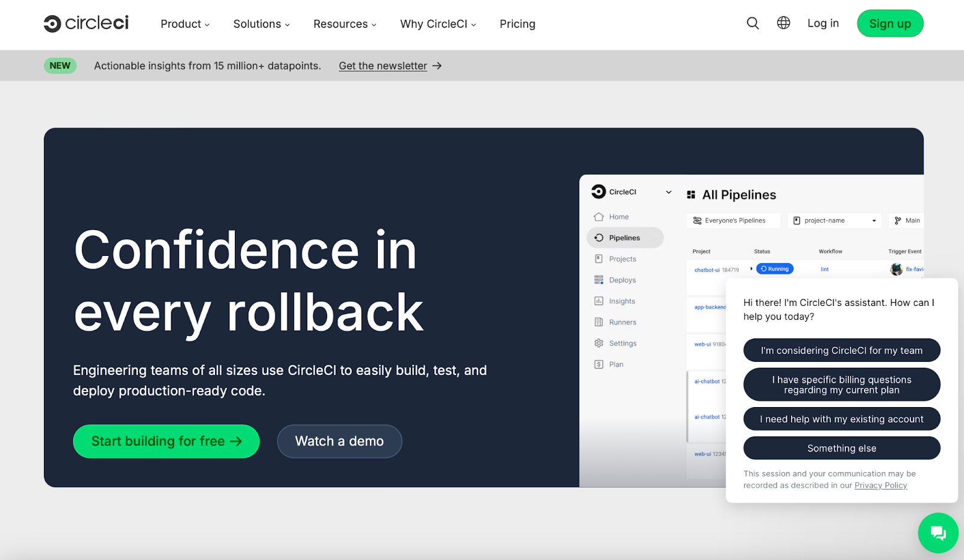Screen dimensions: 964x560
Task: Select Deploys label in dashboard sidebar
Action: click(x=622, y=280)
